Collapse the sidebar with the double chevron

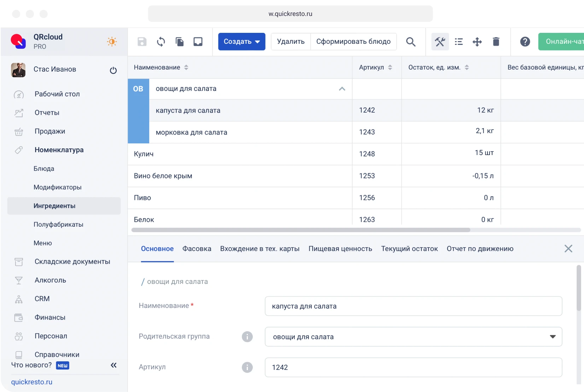point(113,365)
